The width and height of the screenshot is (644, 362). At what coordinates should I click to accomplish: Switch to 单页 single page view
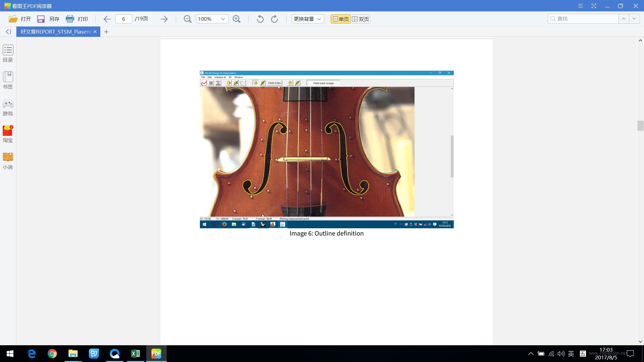pos(340,19)
